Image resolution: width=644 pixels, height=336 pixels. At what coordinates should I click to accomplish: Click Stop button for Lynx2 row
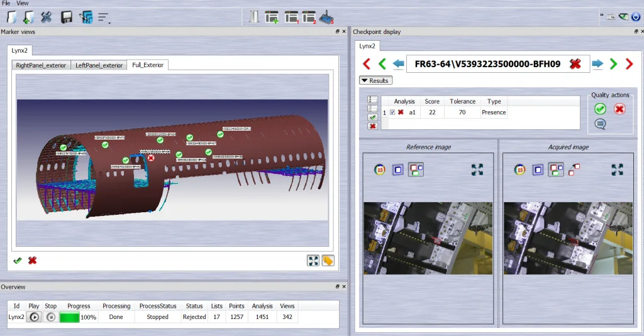pyautogui.click(x=50, y=317)
